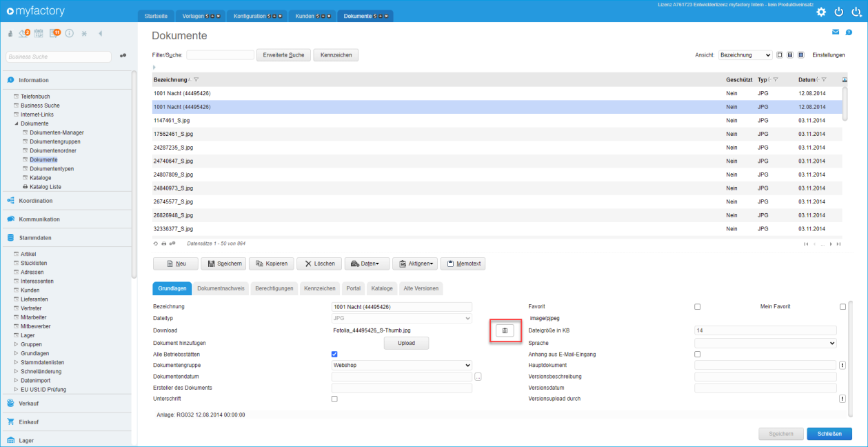Toggle the Unterschrift checkbox
Viewport: 868px width, 447px height.
pos(335,399)
